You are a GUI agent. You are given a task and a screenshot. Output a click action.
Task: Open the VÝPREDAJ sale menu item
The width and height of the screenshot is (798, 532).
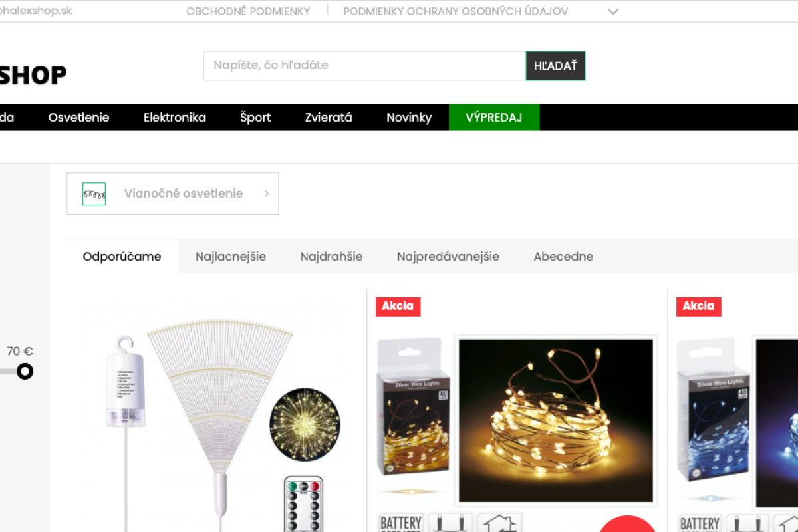pos(494,118)
